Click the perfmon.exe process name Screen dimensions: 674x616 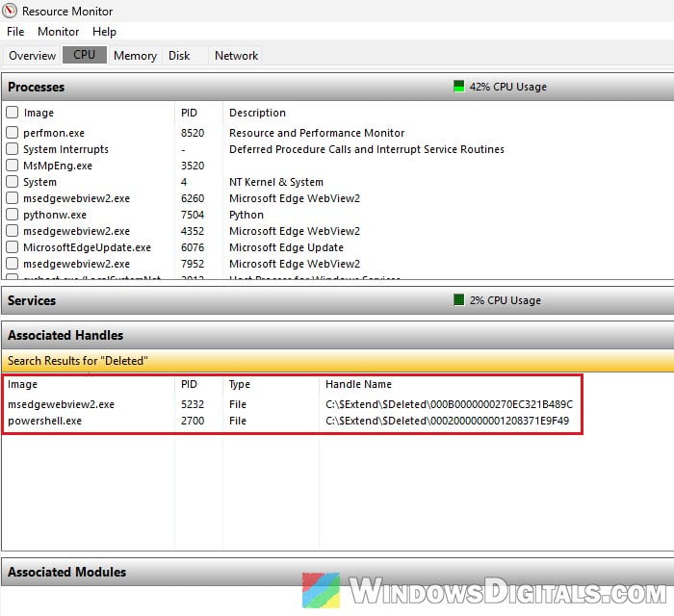pyautogui.click(x=54, y=133)
